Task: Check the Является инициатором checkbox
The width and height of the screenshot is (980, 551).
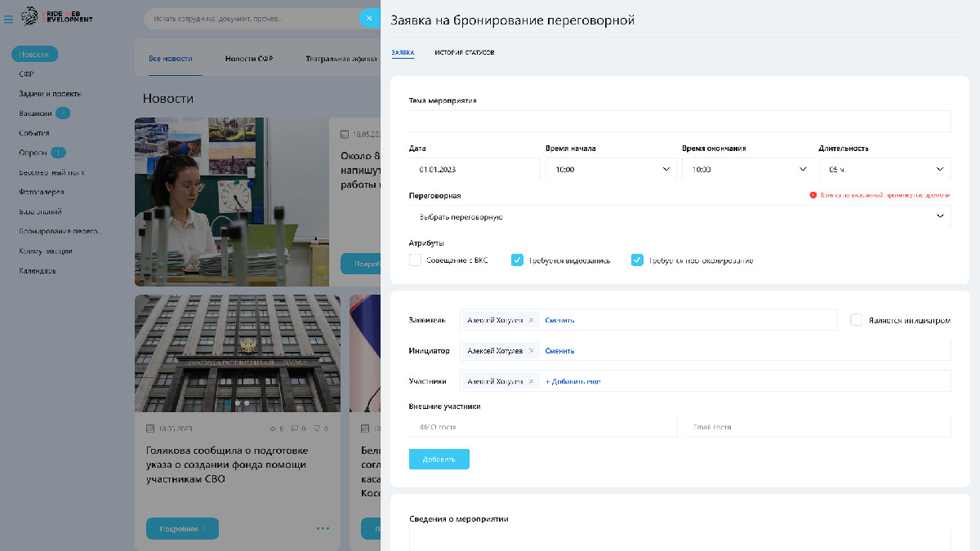Action: [x=856, y=320]
